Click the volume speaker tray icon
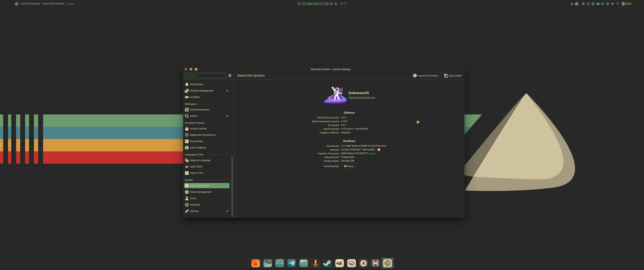Image resolution: width=644 pixels, height=270 pixels. click(602, 4)
